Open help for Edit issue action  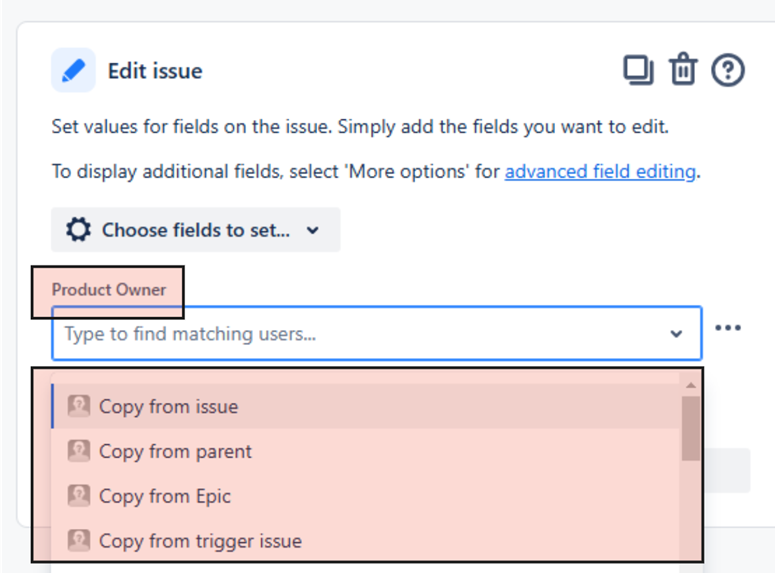click(728, 70)
